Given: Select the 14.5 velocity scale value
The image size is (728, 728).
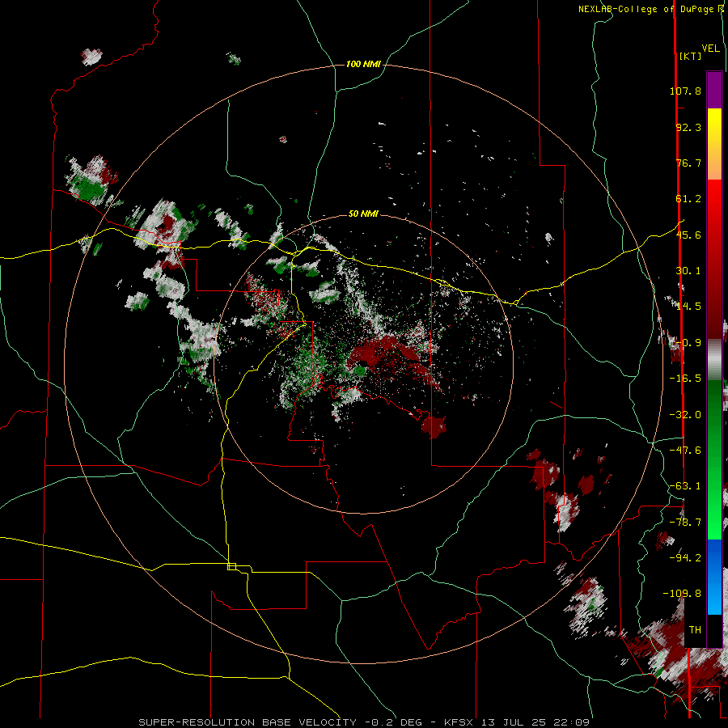Looking at the screenshot, I should pos(688,307).
